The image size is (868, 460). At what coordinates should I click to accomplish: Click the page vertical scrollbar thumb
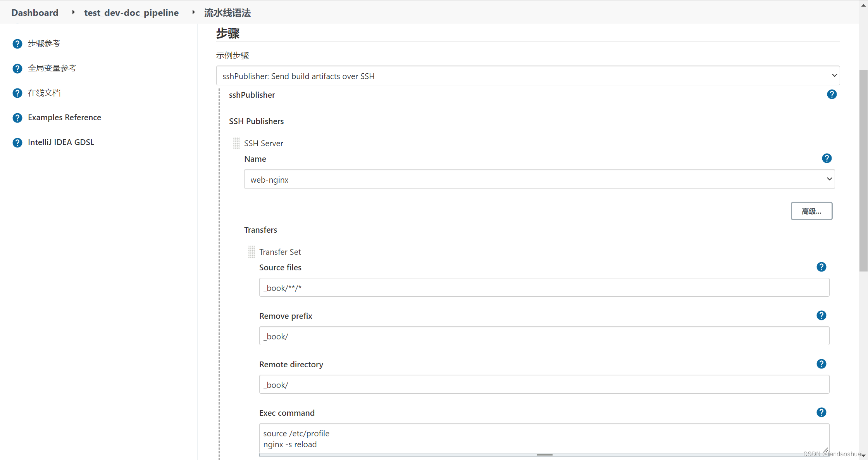863,171
